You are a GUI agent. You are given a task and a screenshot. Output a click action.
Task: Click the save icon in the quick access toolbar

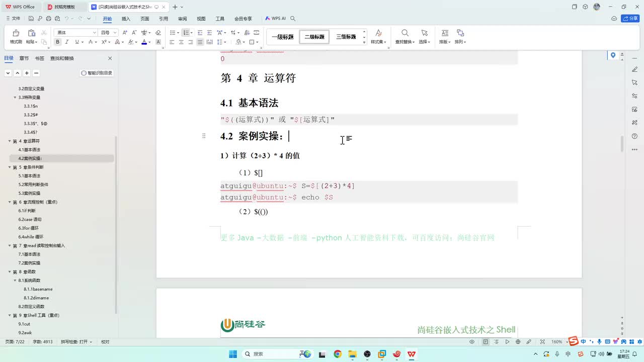coord(31,19)
